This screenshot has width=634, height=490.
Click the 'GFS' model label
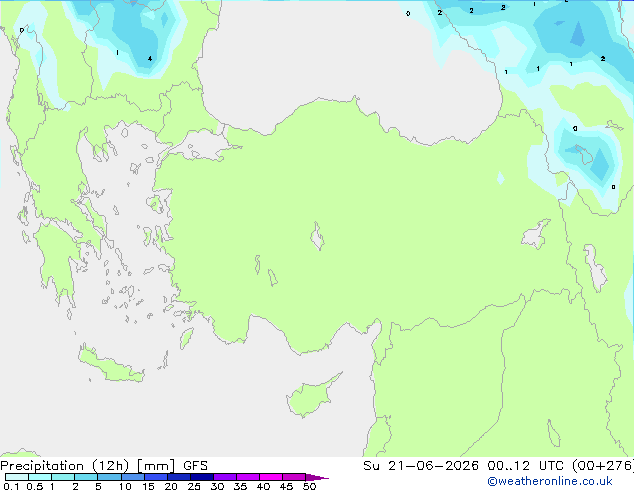tap(195, 466)
